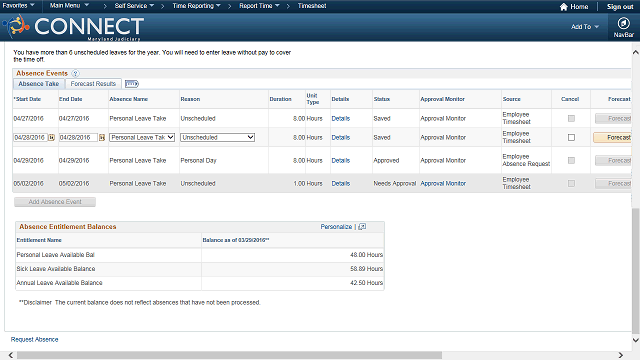Click the CONNECT Maryland Judiciary logo

(73, 27)
